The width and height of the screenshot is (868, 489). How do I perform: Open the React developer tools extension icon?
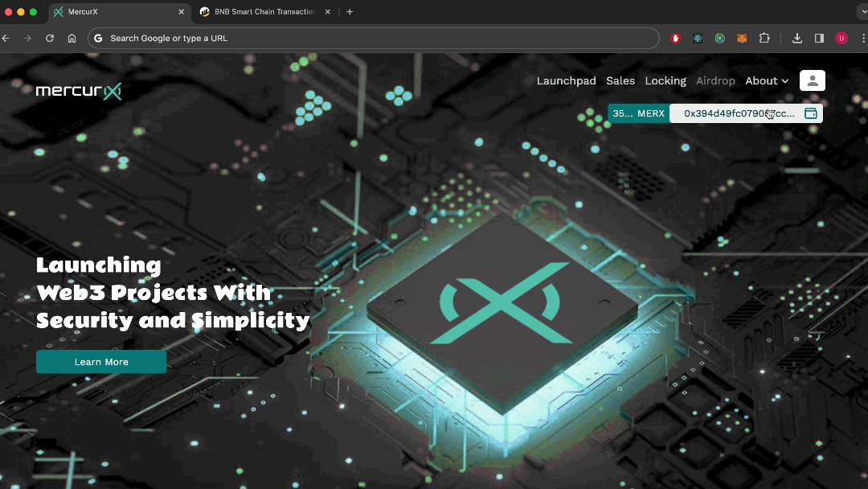pos(698,39)
